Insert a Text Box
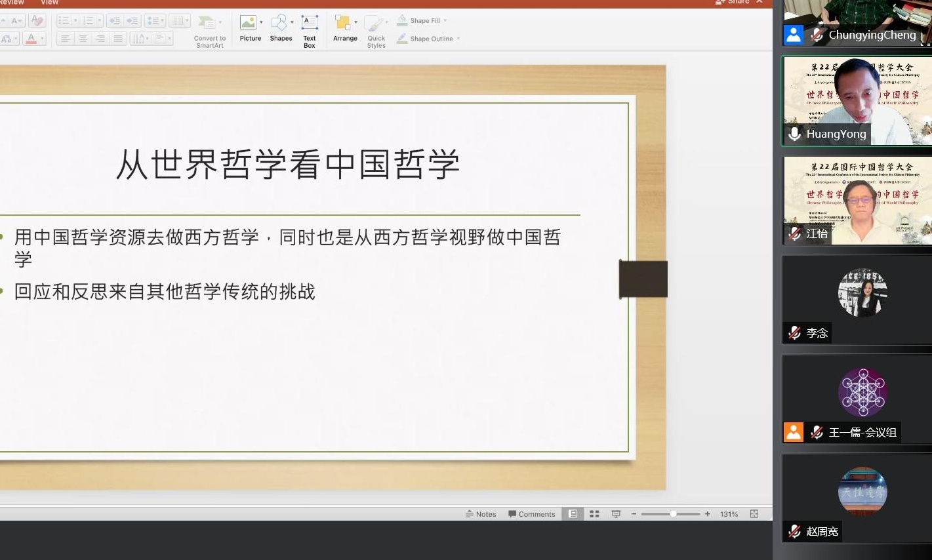The image size is (932, 560). 309,30
